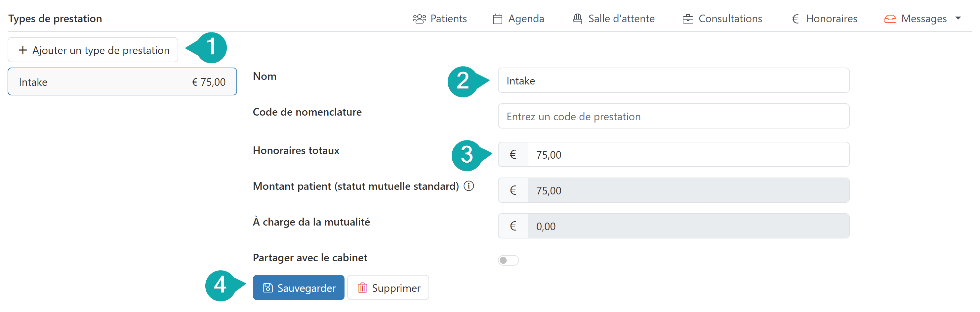Click the Messages inbox icon

890,19
